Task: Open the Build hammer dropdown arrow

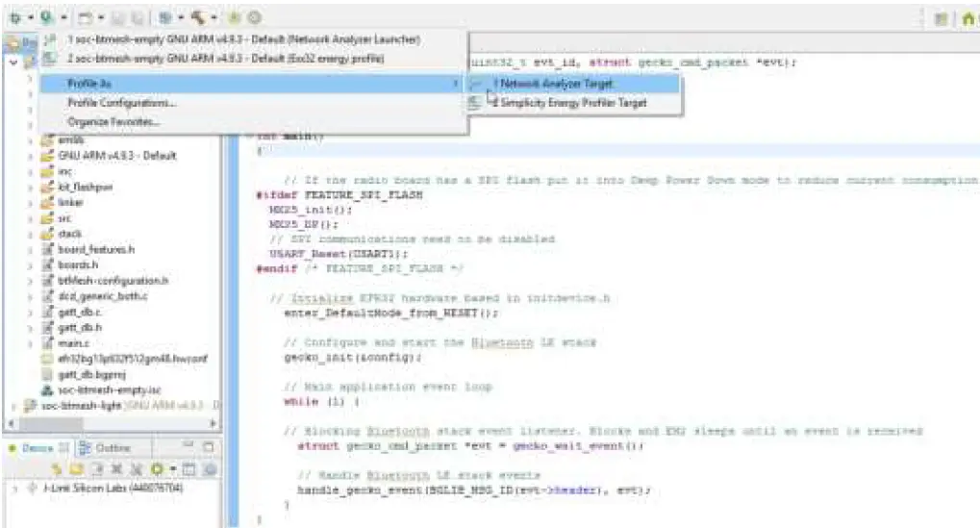Action: click(x=214, y=17)
